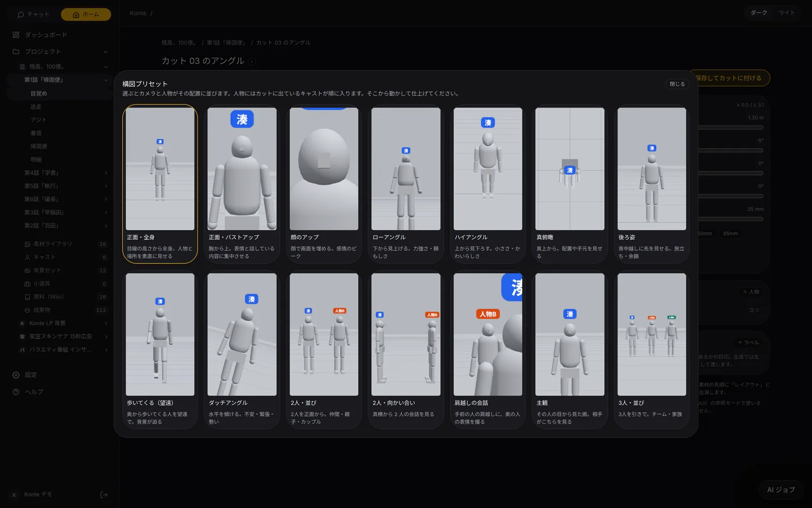The width and height of the screenshot is (812, 508).
Task: Choose the 正面・バストアップ preset card
Action: [242, 184]
